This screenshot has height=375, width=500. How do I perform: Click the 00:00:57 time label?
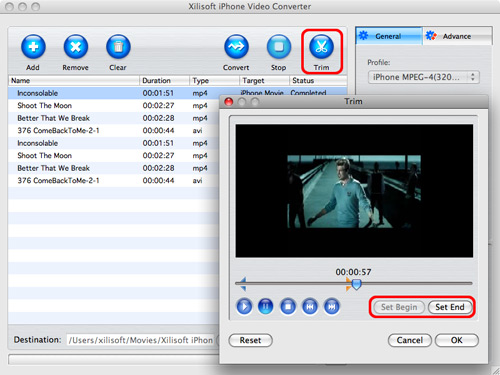click(x=353, y=272)
